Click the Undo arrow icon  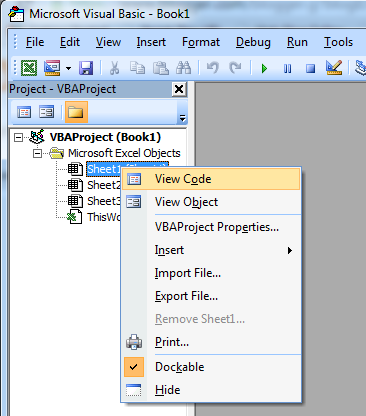click(x=212, y=68)
